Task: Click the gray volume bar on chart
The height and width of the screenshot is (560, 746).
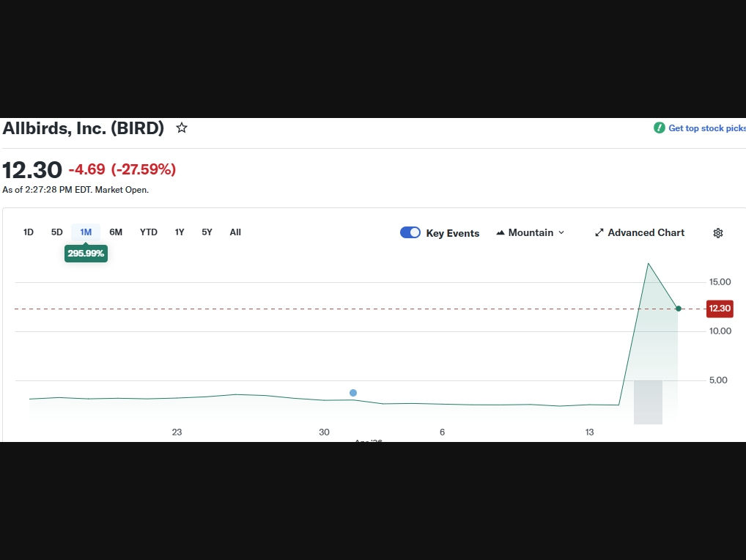Action: coord(648,402)
